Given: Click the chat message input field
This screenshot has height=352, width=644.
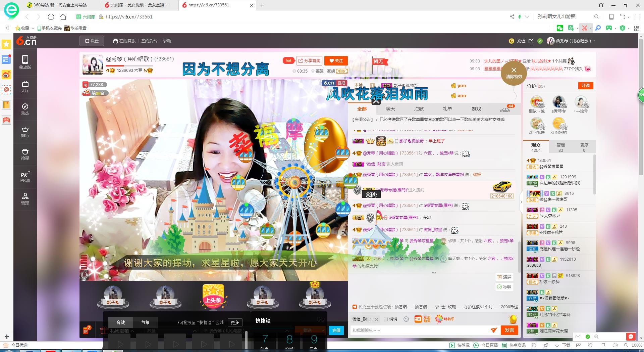Looking at the screenshot, I should pos(419,330).
